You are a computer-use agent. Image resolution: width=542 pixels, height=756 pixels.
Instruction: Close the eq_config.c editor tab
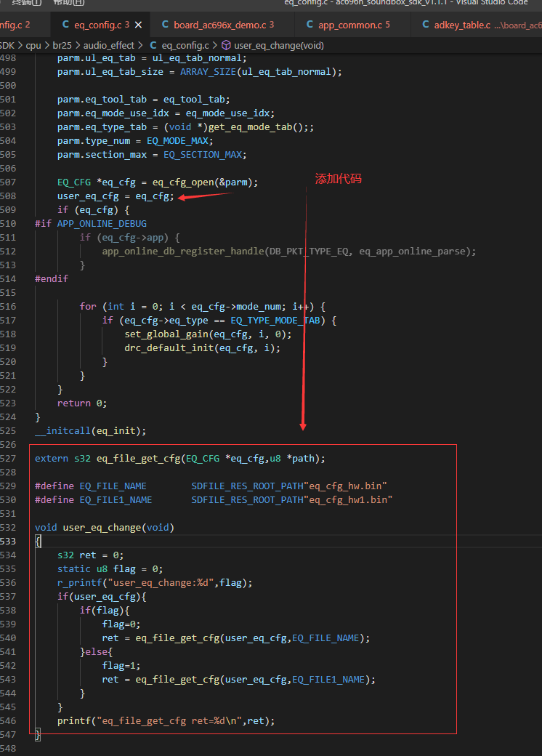coord(138,25)
